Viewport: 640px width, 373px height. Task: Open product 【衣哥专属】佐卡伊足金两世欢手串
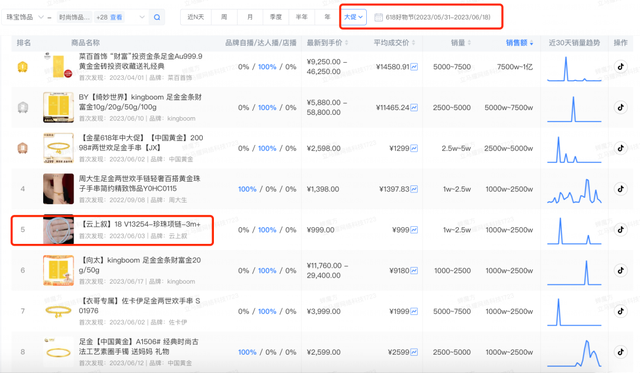[x=139, y=306]
